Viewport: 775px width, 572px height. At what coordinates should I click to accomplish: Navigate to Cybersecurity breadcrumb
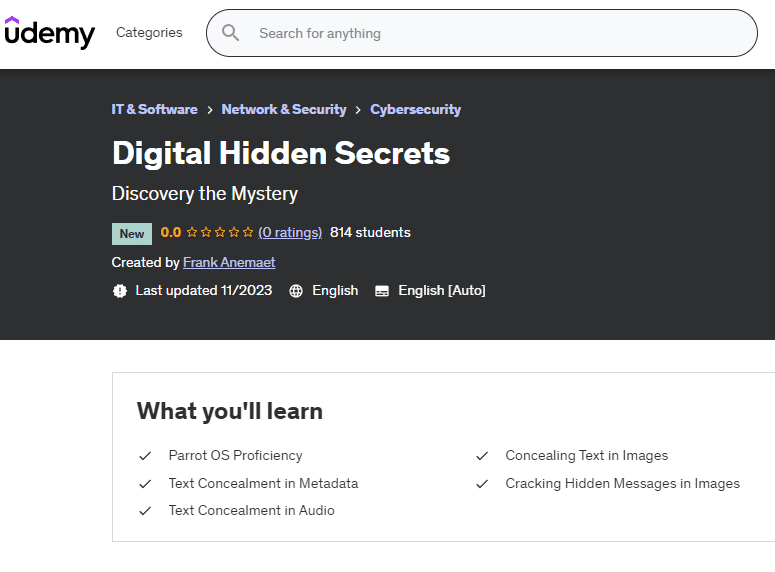point(415,109)
